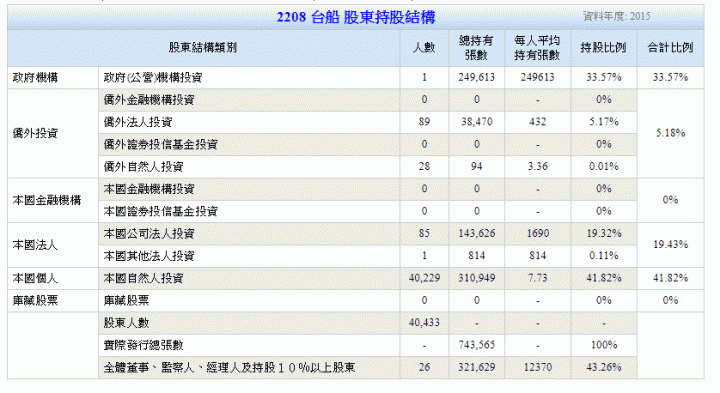Select the 持股比例 column header
Screen dimensions: 720x393
(x=603, y=48)
